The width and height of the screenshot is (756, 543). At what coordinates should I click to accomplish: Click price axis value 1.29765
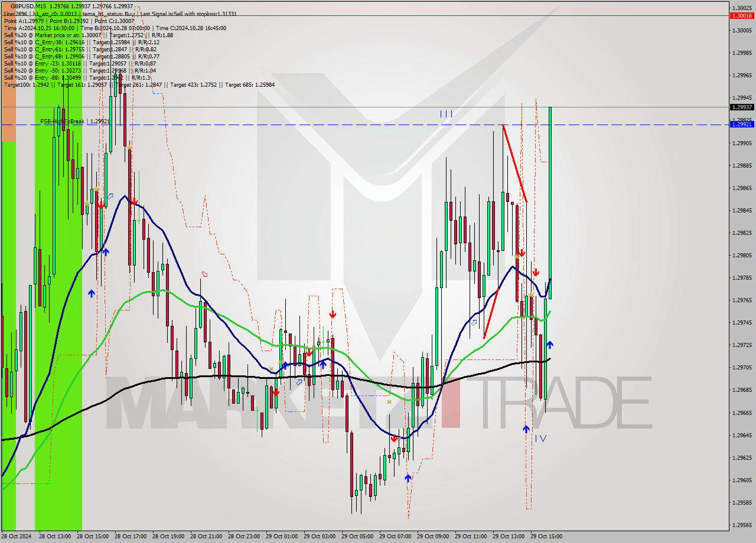(x=742, y=300)
